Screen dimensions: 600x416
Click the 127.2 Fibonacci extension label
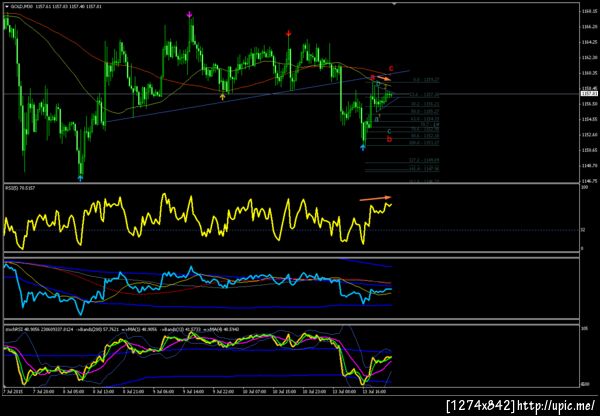pos(424,160)
